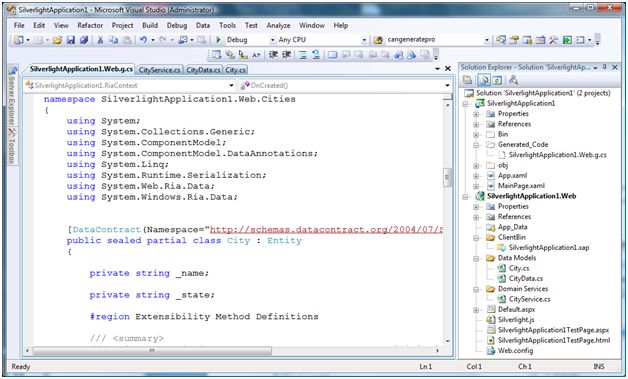628x379 pixels.
Task: Open the cangeneratepro find dropdown
Action: [487, 40]
